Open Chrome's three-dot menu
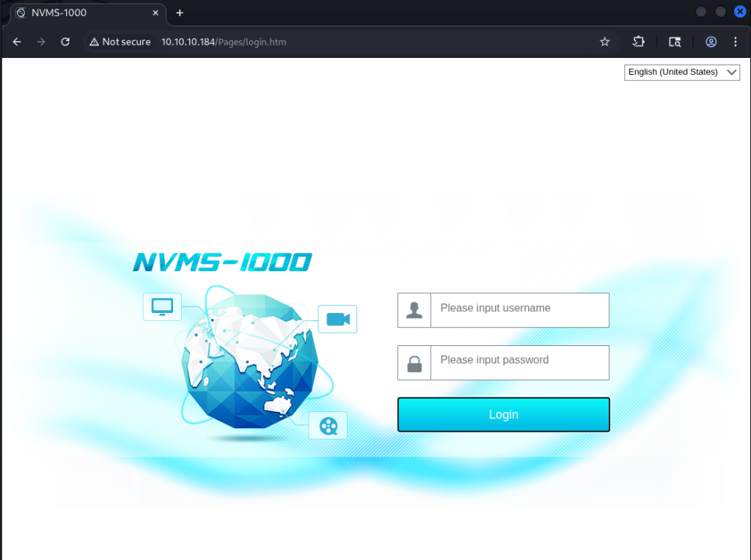751x560 pixels. tap(735, 42)
